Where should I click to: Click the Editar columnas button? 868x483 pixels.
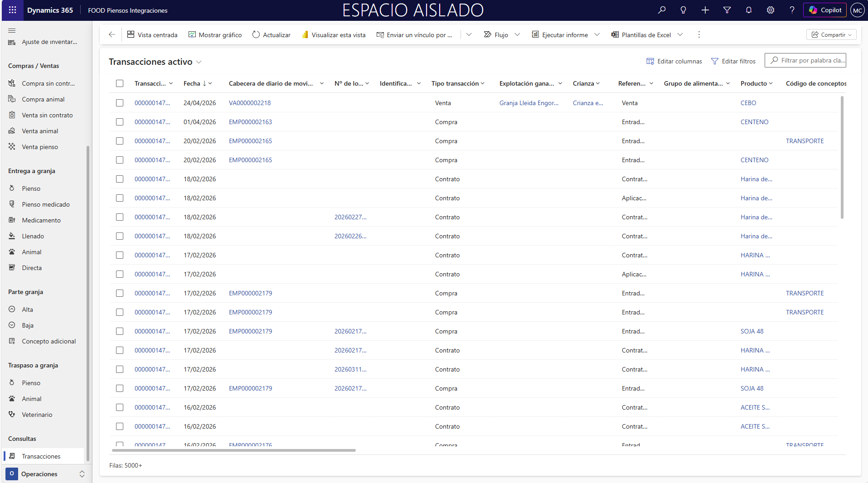pyautogui.click(x=674, y=61)
